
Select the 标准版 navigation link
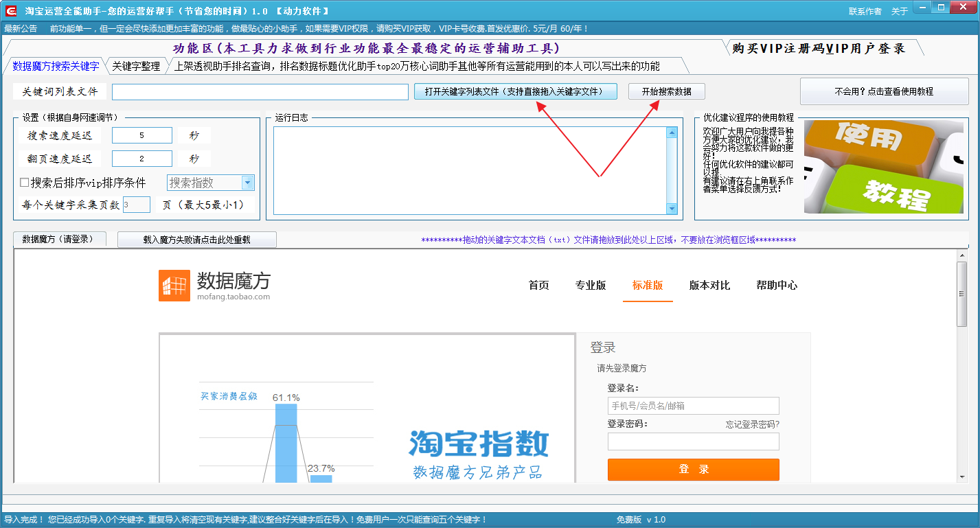point(648,285)
